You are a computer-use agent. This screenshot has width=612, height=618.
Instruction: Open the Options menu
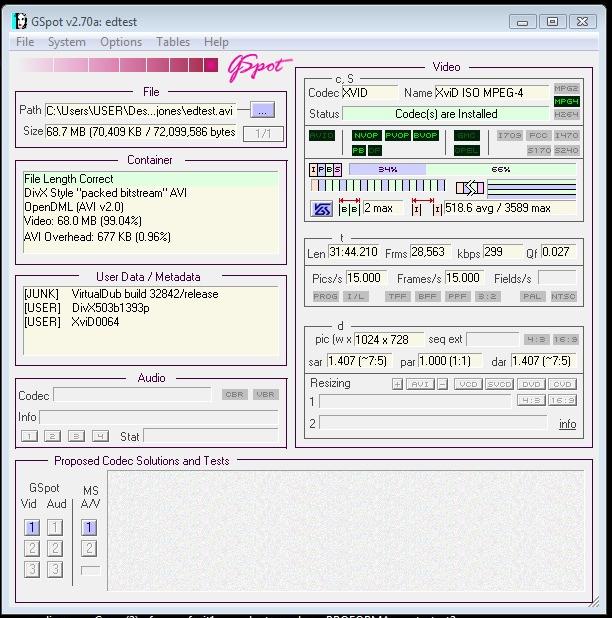pos(121,42)
